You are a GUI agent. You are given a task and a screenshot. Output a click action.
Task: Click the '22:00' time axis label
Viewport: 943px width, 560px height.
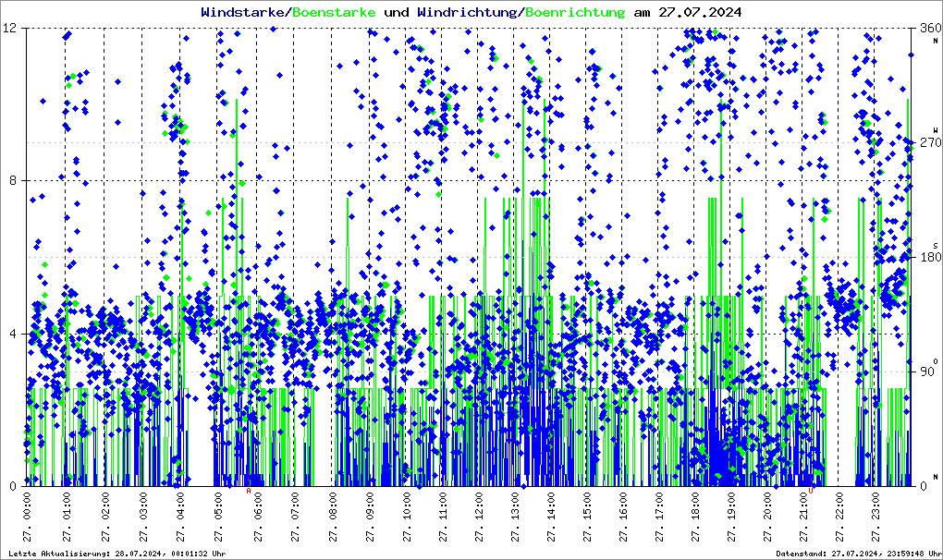coord(840,507)
